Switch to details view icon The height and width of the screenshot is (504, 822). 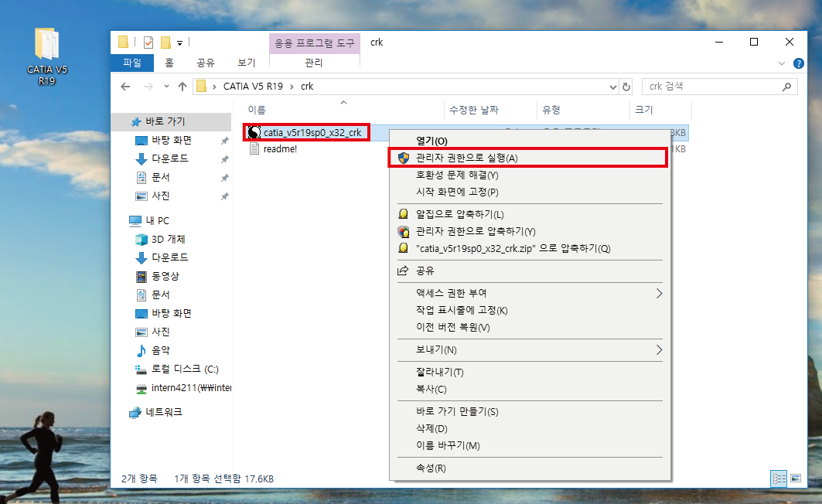779,478
